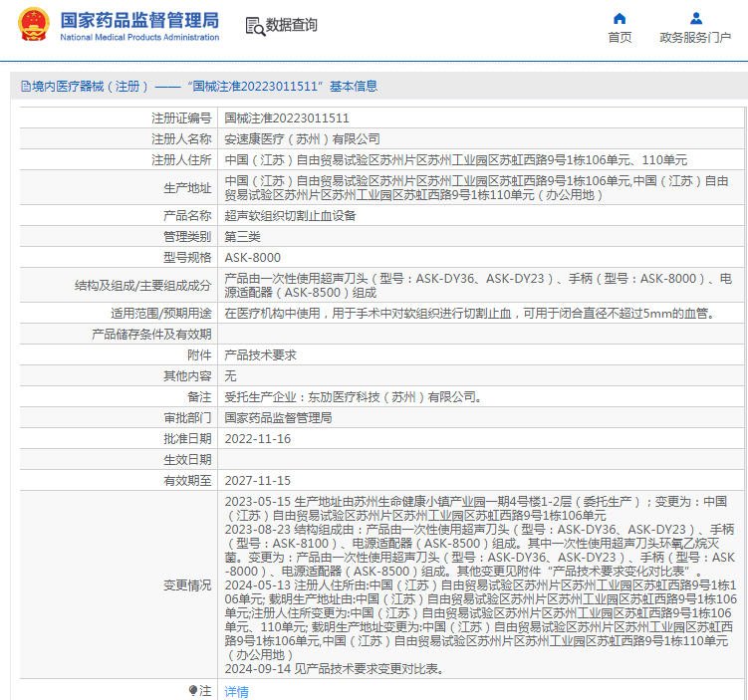Click the national emblem logo
Viewport: 748px width, 700px height.
[34, 25]
